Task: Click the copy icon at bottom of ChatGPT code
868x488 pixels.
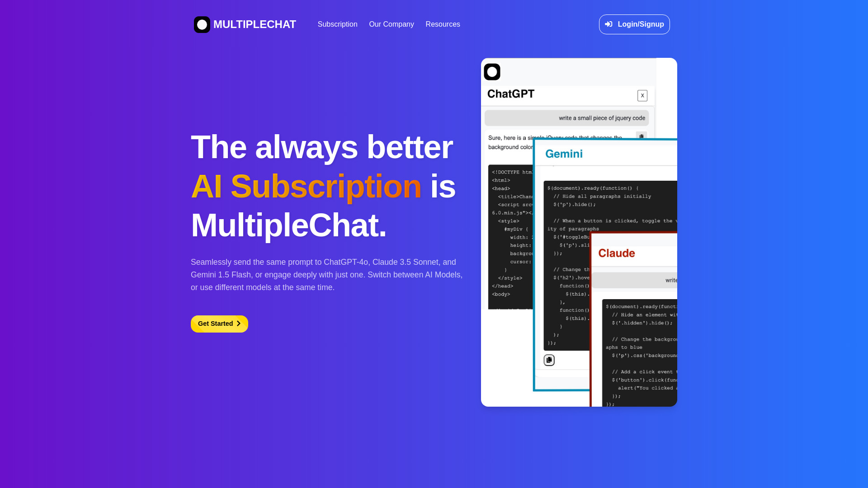Action: click(x=549, y=359)
